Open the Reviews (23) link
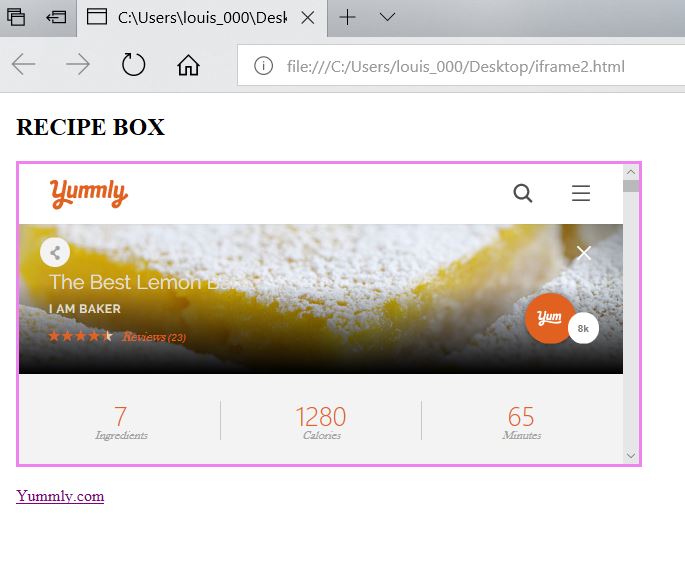The height and width of the screenshot is (570, 685). coord(154,337)
